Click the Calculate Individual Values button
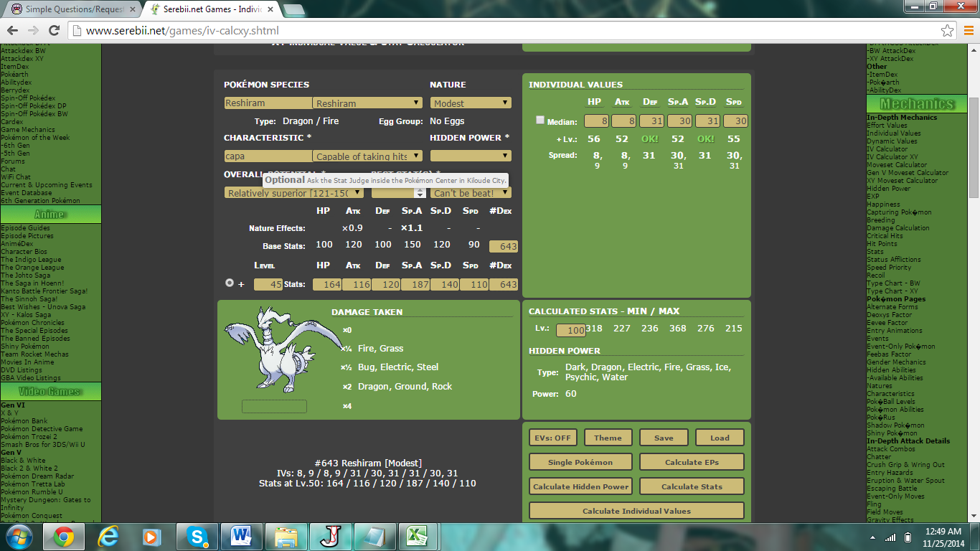This screenshot has width=980, height=551. click(636, 511)
